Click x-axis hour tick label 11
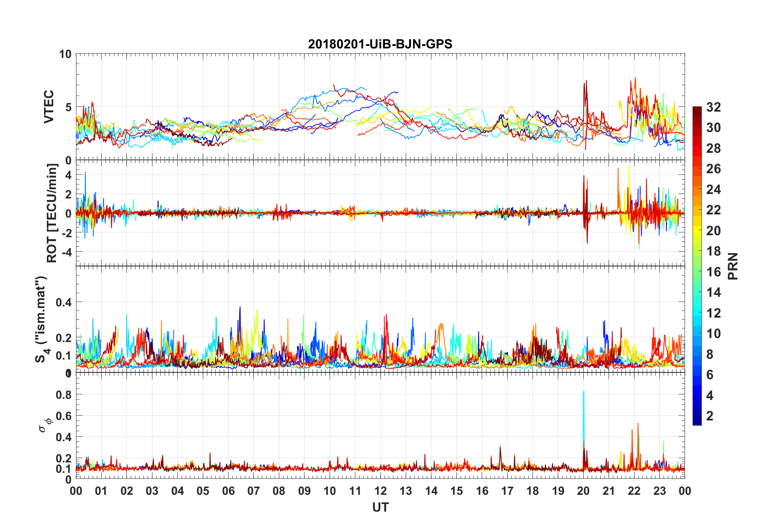 [355, 491]
